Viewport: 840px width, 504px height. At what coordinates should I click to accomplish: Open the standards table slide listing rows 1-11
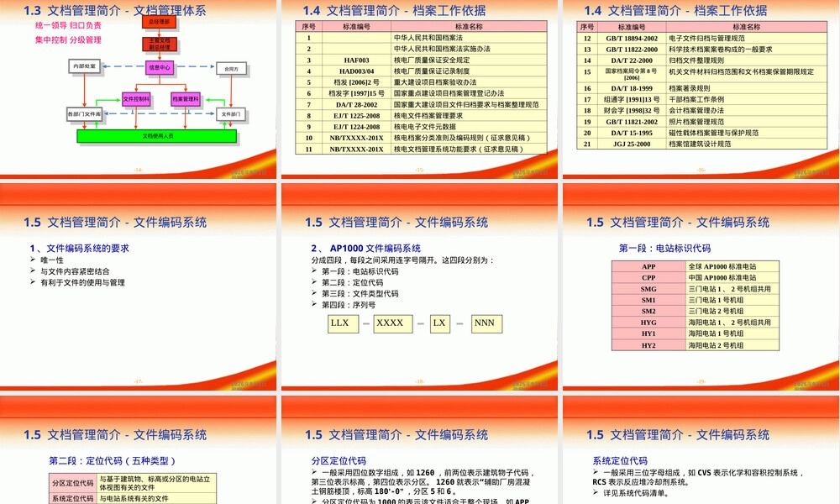coord(419,88)
